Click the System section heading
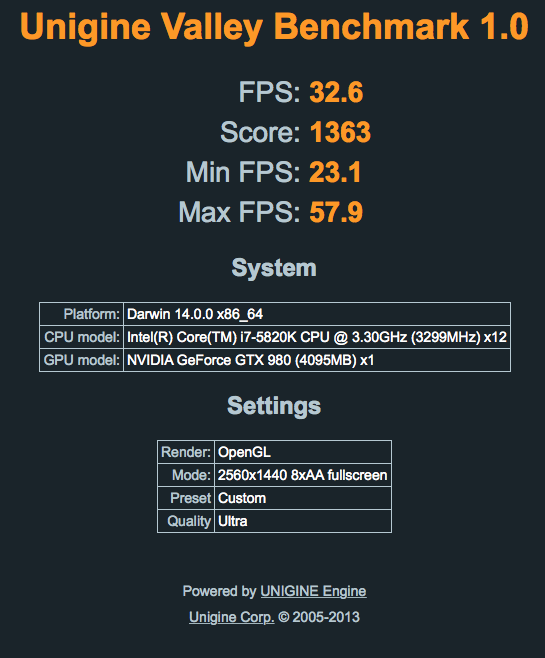Screen dimensions: 545x658 (x=274, y=268)
